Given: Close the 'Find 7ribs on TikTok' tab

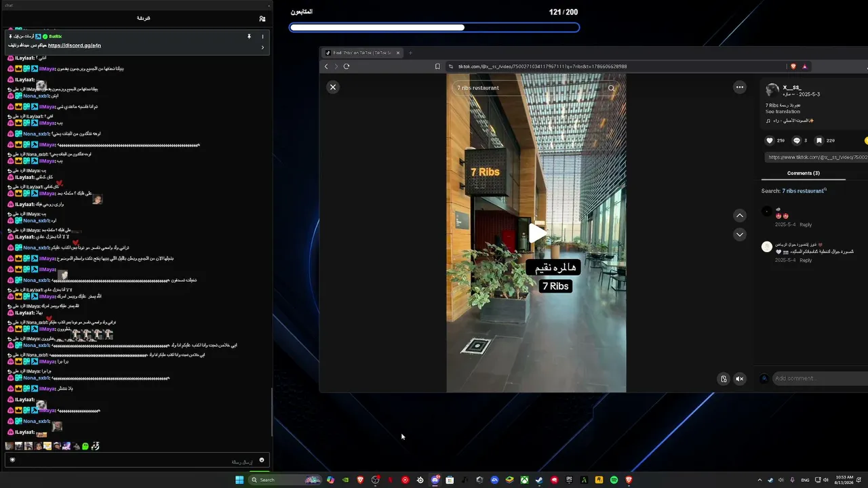Looking at the screenshot, I should click(398, 53).
